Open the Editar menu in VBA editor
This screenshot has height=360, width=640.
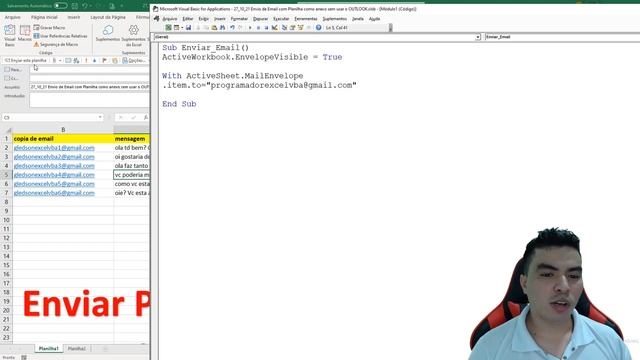coord(188,19)
